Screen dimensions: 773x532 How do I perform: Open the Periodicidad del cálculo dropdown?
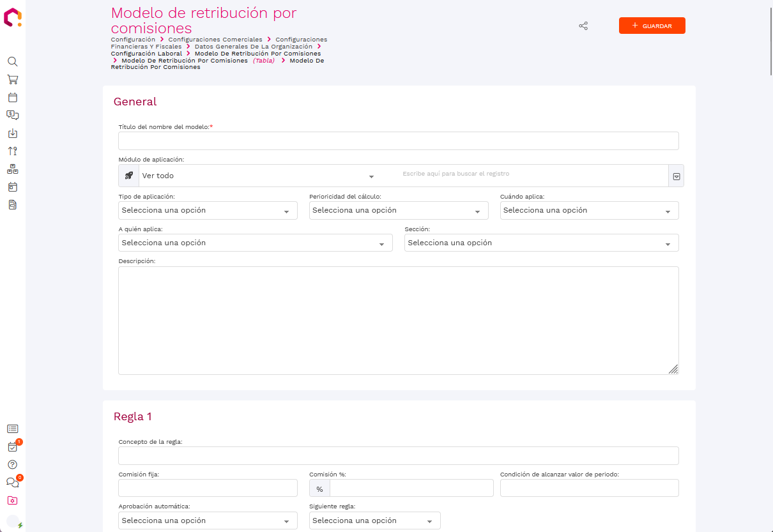[398, 211]
